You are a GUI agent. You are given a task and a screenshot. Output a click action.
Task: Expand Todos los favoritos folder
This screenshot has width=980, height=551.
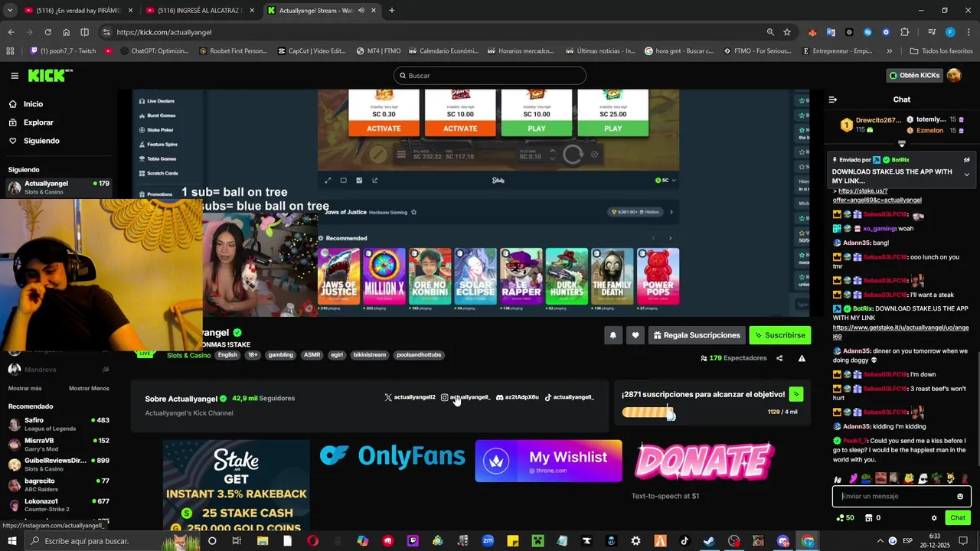(941, 51)
